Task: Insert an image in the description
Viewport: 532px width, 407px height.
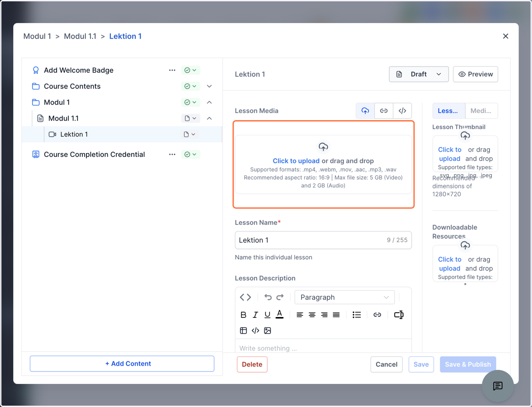Action: click(x=267, y=331)
